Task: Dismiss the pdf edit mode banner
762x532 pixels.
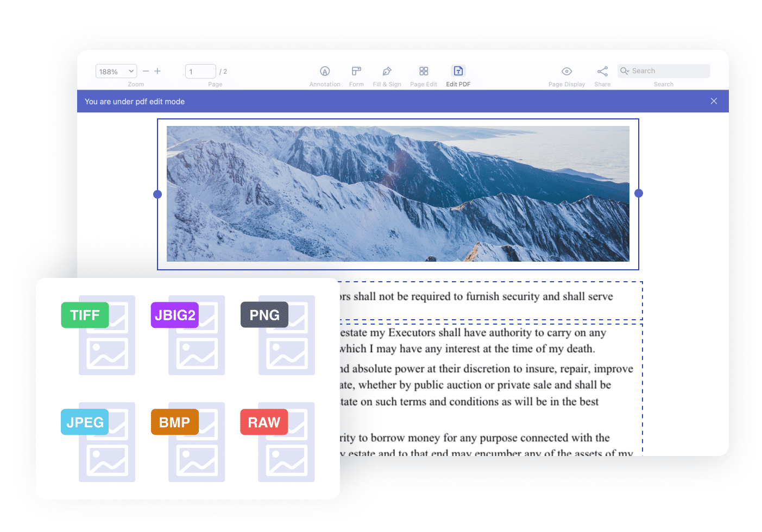Action: tap(714, 101)
